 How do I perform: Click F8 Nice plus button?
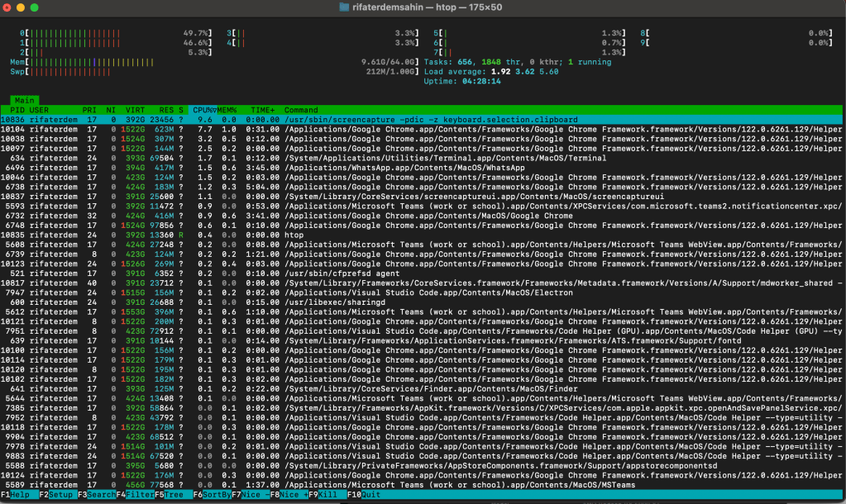(289, 495)
